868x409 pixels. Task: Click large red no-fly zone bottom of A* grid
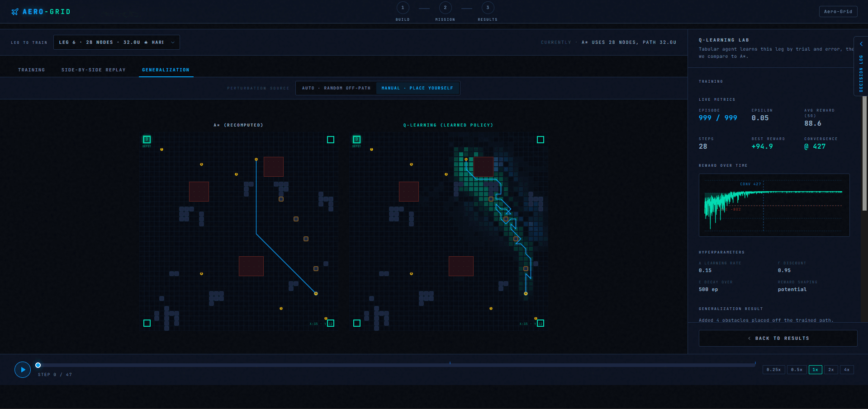[251, 266]
